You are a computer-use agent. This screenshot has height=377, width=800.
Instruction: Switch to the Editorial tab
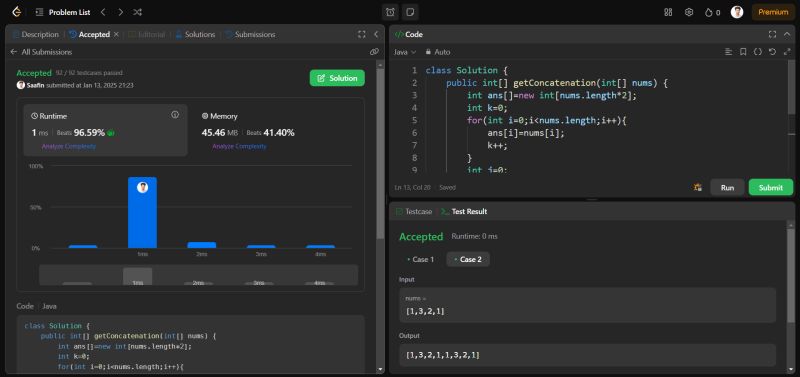(x=147, y=35)
